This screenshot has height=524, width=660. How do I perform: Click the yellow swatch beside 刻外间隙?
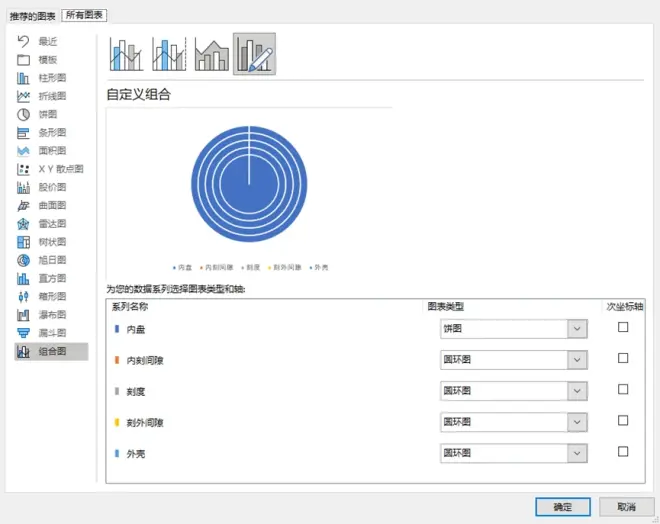pos(117,422)
